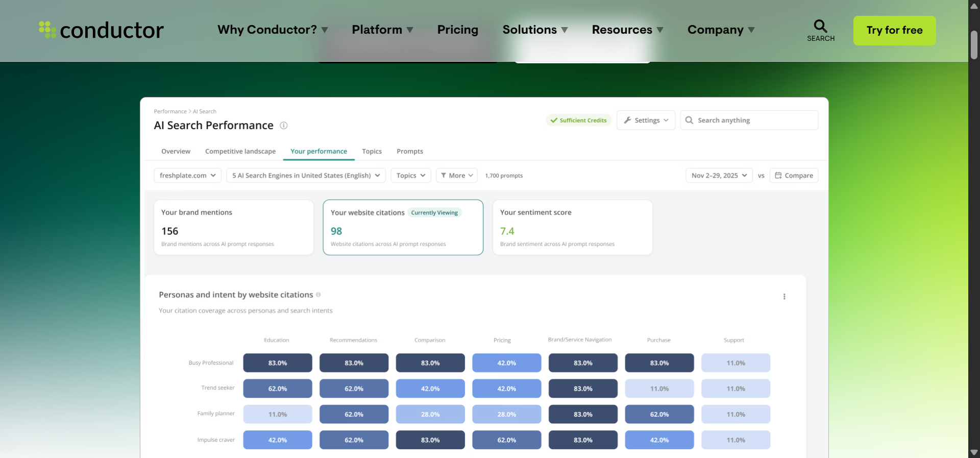Click the wrench icon in Settings
This screenshot has height=458, width=980.
(627, 120)
